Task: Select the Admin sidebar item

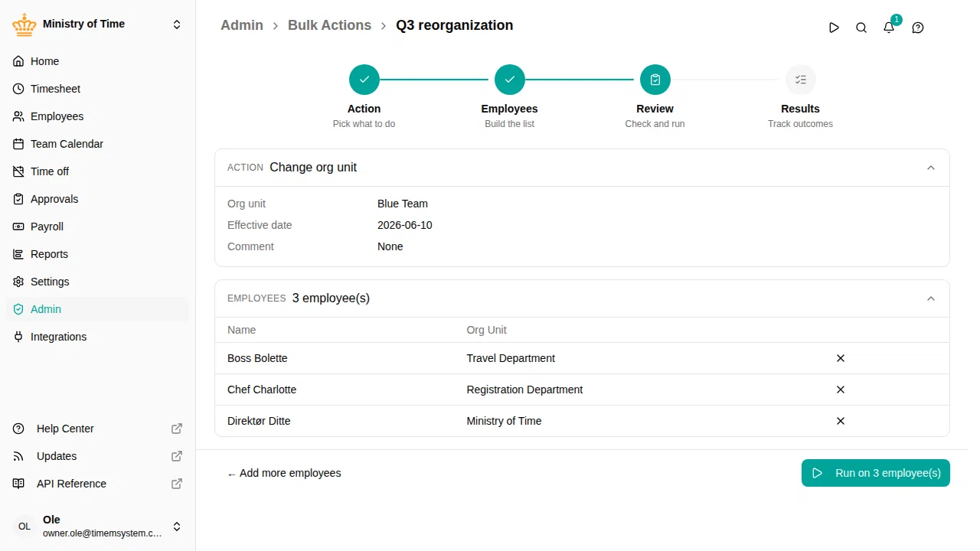Action: [x=97, y=309]
